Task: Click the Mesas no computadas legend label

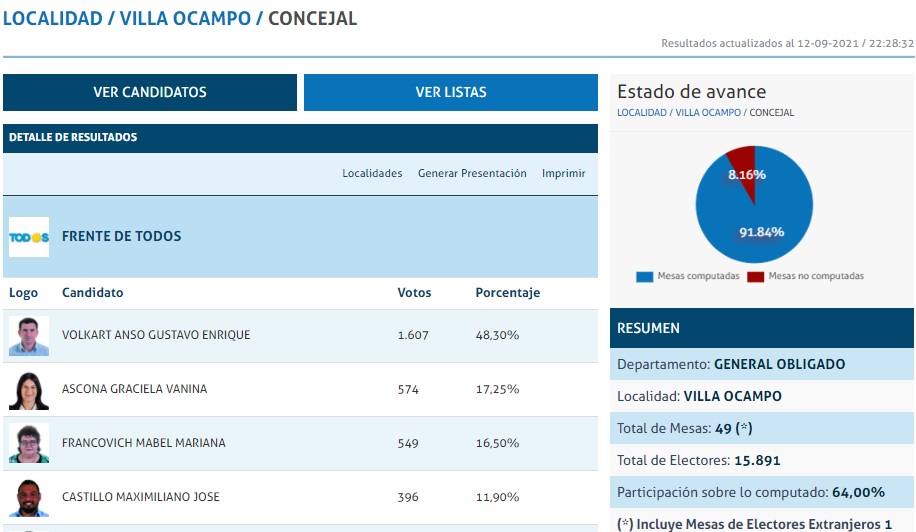Action: [816, 276]
